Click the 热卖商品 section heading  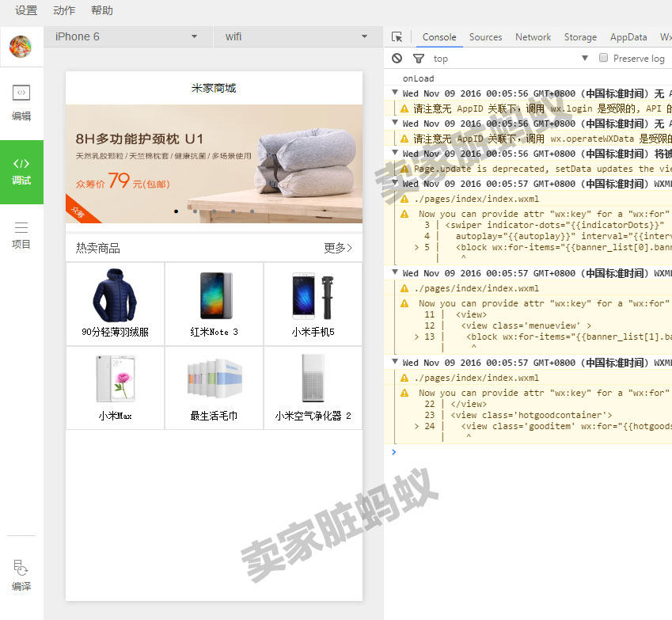pos(97,248)
